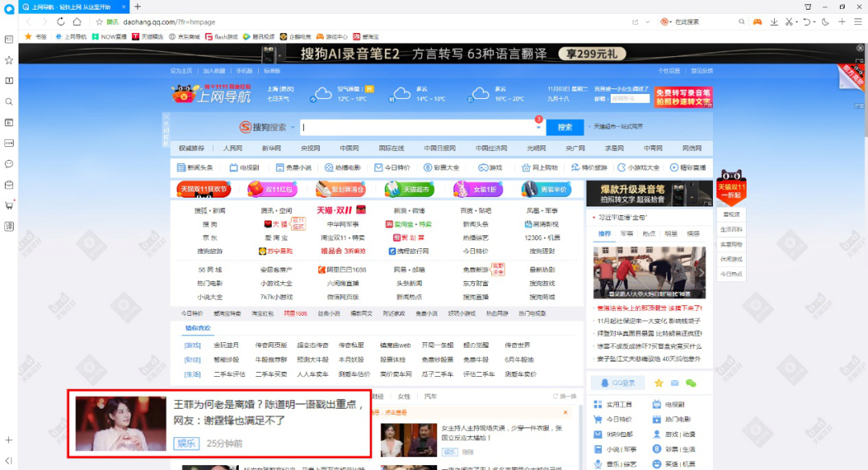The height and width of the screenshot is (470, 868).
Task: Click the browser reload button
Action: (x=61, y=22)
